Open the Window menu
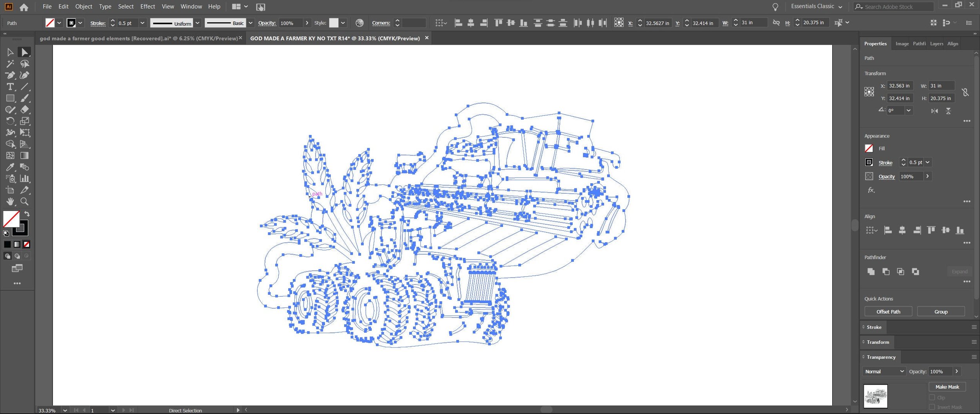The height and width of the screenshot is (414, 980). (191, 6)
